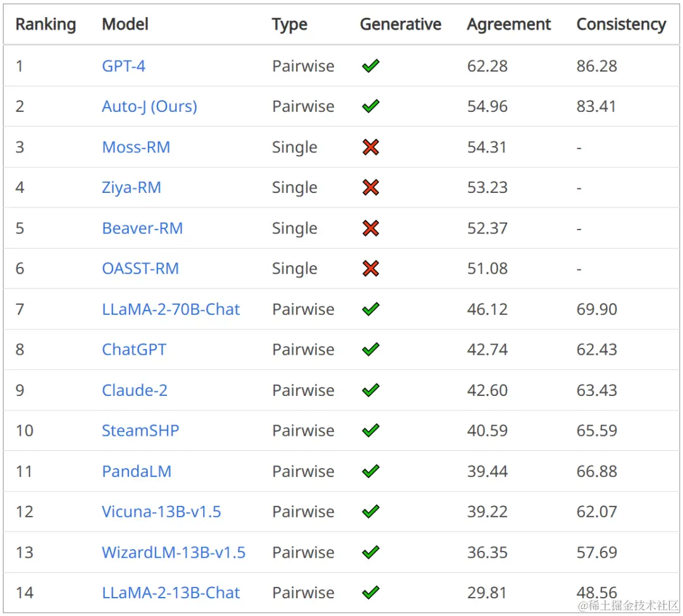Click green checkmark in PandaLM row
The width and height of the screenshot is (683, 616).
point(371,471)
